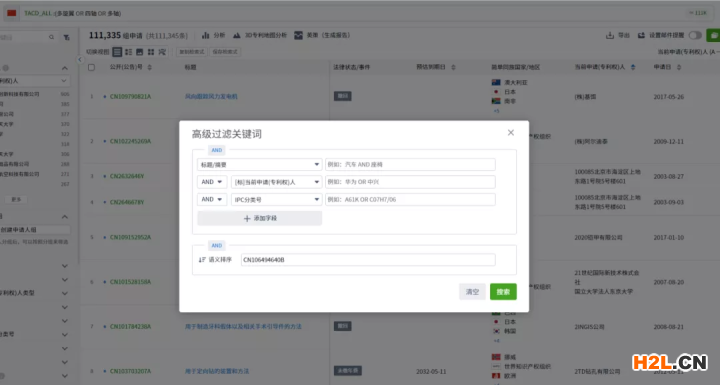Select the grid view icon
Viewport: 720px width, 385px height.
pyautogui.click(x=151, y=52)
